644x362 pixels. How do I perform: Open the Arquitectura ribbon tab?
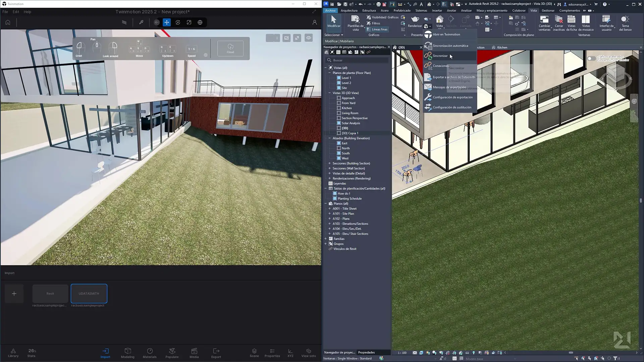coord(349,10)
